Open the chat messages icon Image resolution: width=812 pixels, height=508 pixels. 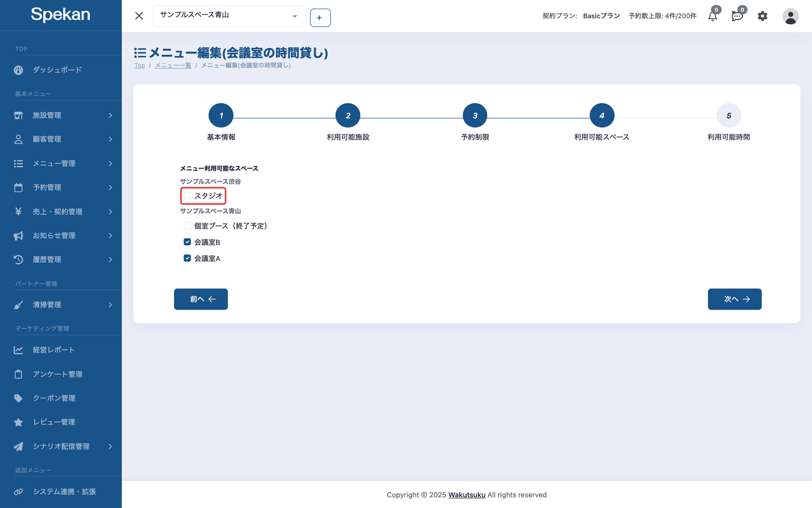[737, 16]
